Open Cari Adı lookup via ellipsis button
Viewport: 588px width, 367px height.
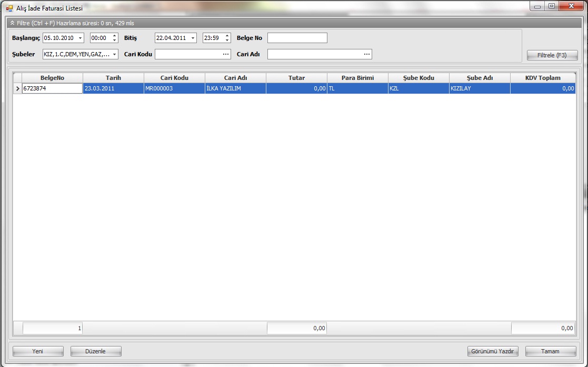(x=367, y=54)
